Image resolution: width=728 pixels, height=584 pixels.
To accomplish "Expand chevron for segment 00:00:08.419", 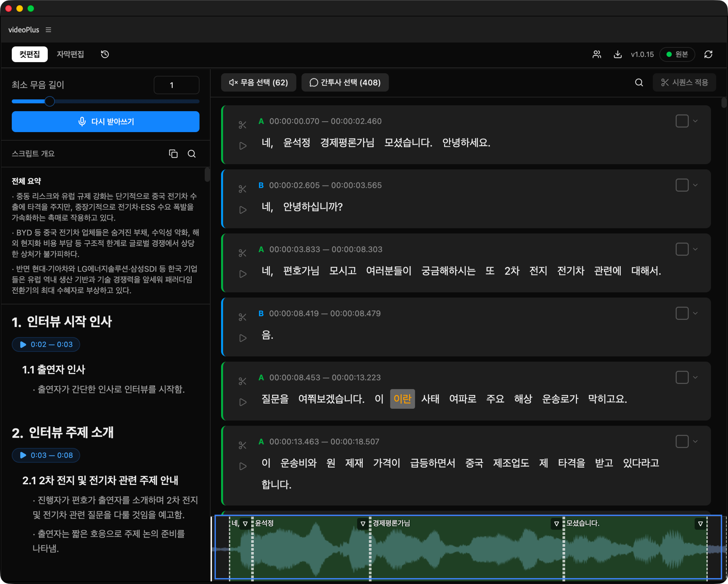I will [695, 313].
